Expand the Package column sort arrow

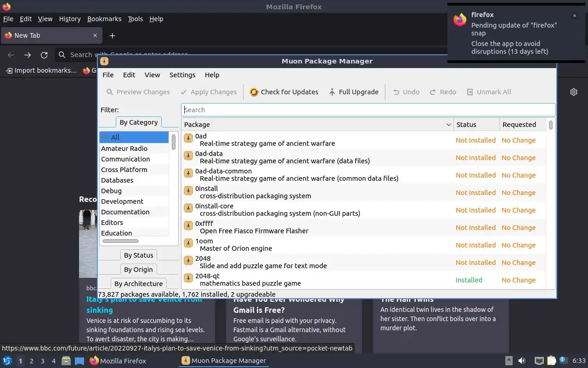(448, 125)
